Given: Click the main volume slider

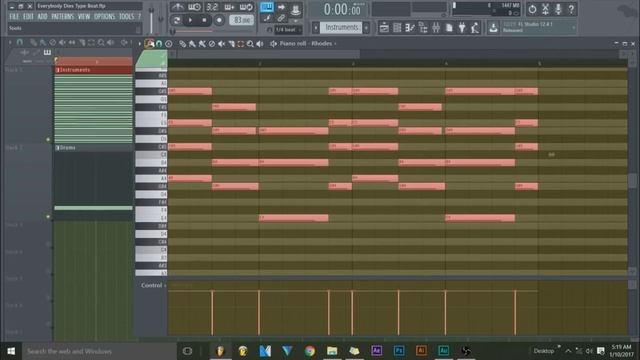Looking at the screenshot, I should click(152, 19).
